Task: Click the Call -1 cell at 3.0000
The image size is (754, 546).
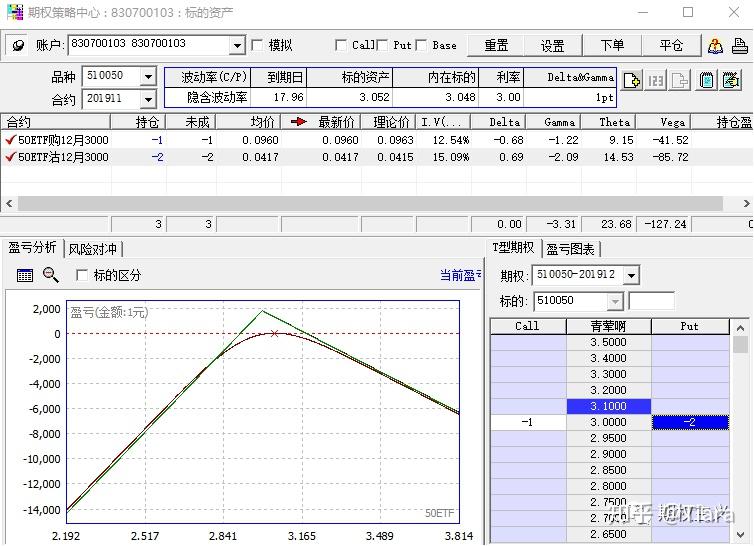Action: tap(528, 422)
